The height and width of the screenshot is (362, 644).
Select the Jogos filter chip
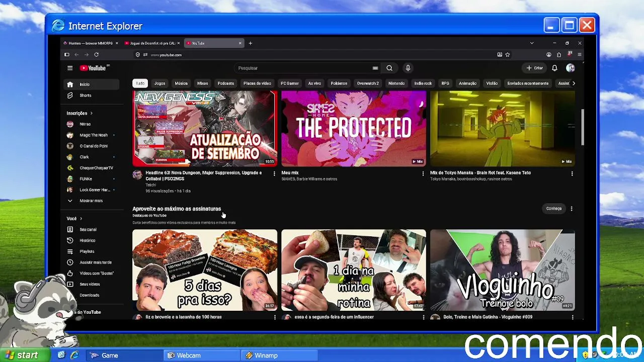(x=160, y=83)
